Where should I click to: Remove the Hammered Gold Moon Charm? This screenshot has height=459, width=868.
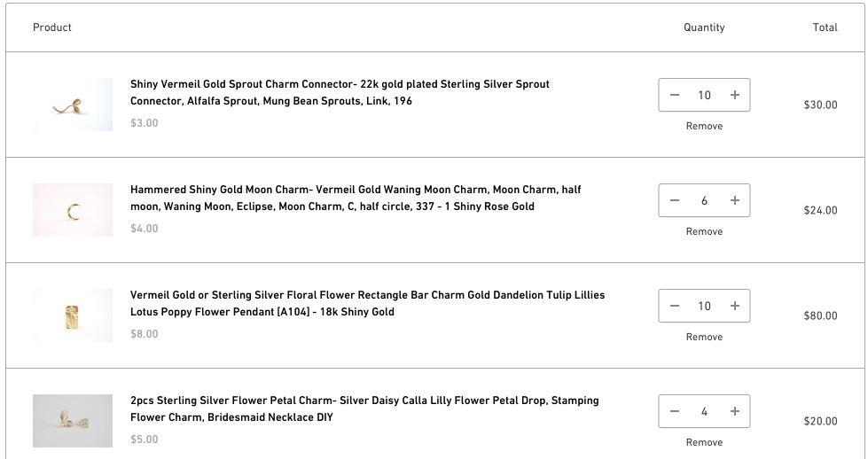(x=704, y=231)
